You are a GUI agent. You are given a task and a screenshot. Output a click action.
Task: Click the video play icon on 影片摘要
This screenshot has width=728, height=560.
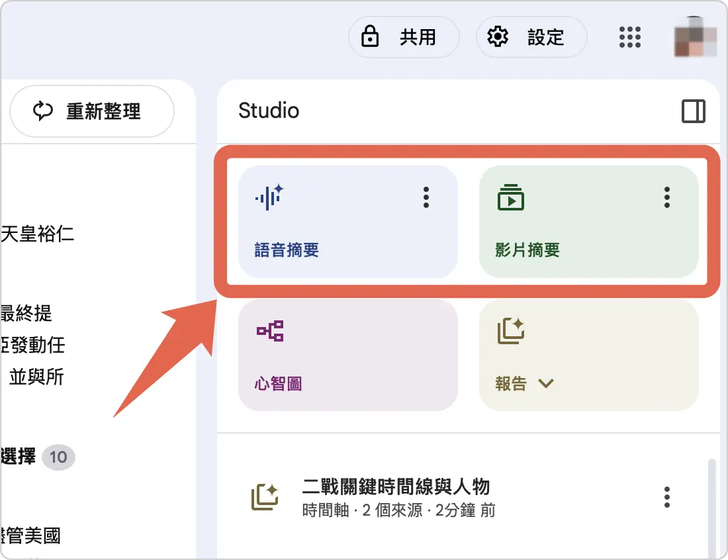tap(511, 197)
